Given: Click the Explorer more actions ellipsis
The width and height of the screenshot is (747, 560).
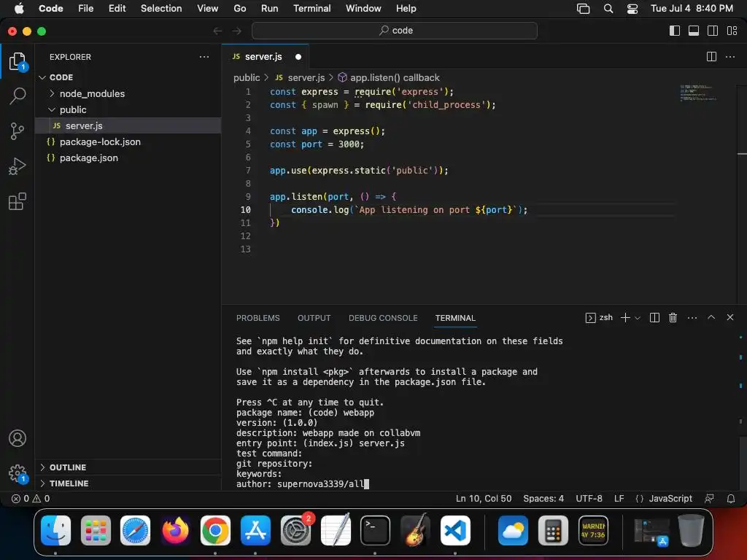Looking at the screenshot, I should pyautogui.click(x=204, y=57).
